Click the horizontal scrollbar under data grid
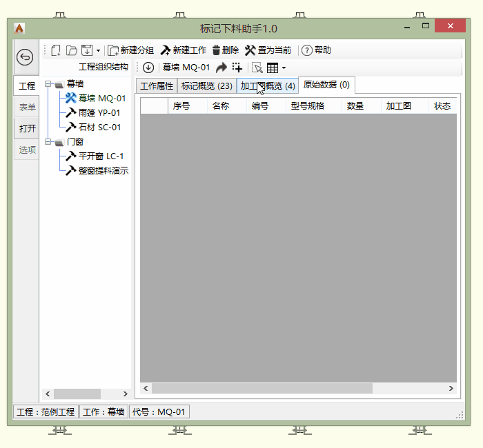 pos(262,389)
